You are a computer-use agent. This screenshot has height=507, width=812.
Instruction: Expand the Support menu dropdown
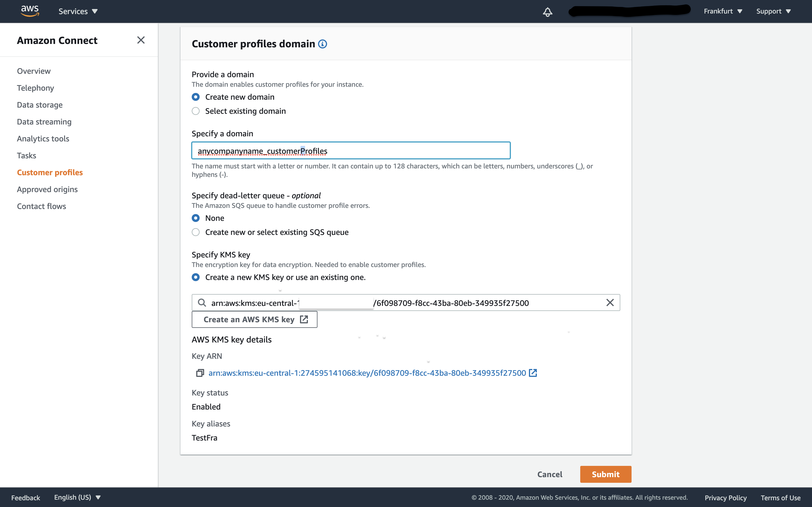point(773,11)
